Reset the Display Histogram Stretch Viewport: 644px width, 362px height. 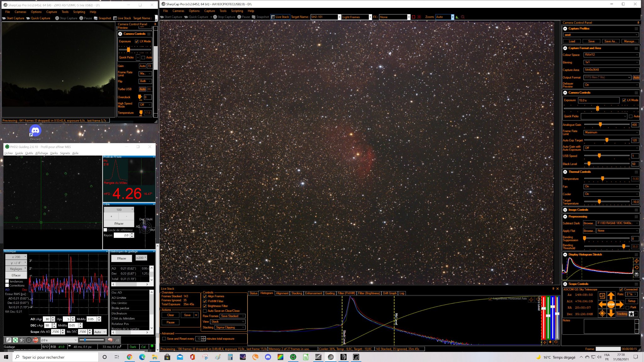pyautogui.click(x=636, y=268)
